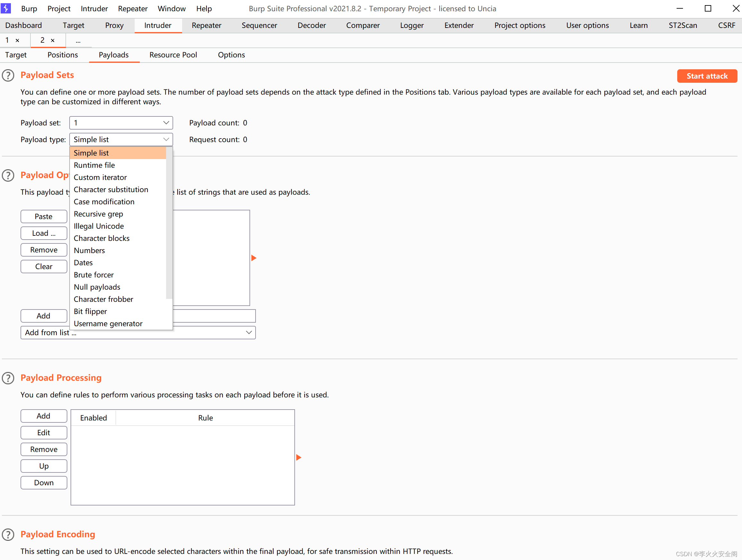Screen dimensions: 742x560
Task: Open the Comparer tab
Action: pyautogui.click(x=363, y=26)
